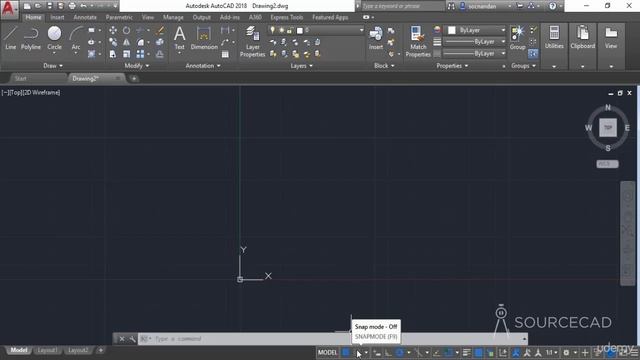Open the Manage ribbon tab
Viewport: 640px width, 360px height.
click(173, 18)
